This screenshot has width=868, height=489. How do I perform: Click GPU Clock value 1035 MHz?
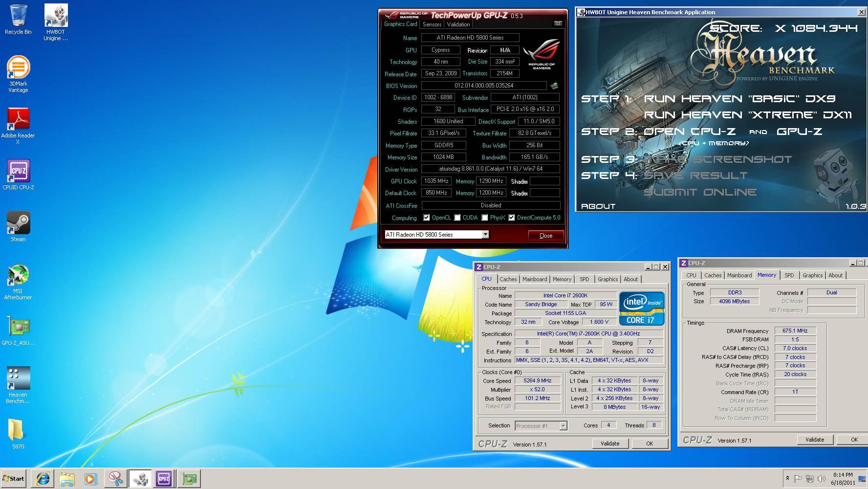point(436,181)
